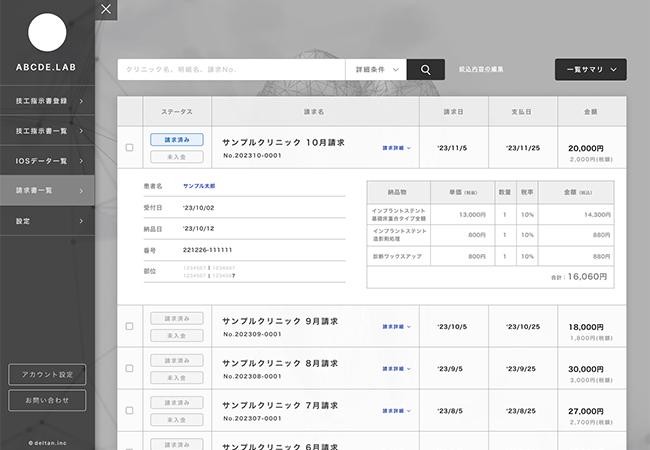Click サンプルクリニック 8月請求 title

[280, 363]
